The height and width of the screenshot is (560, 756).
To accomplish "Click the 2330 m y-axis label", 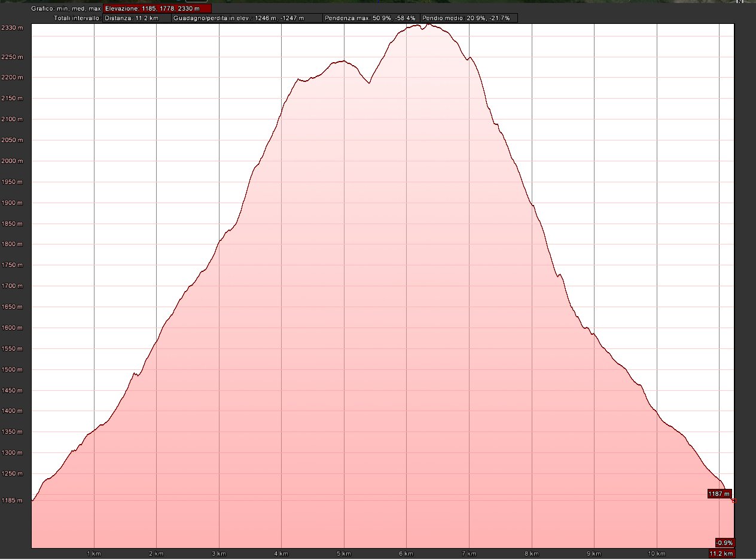I will click(12, 28).
